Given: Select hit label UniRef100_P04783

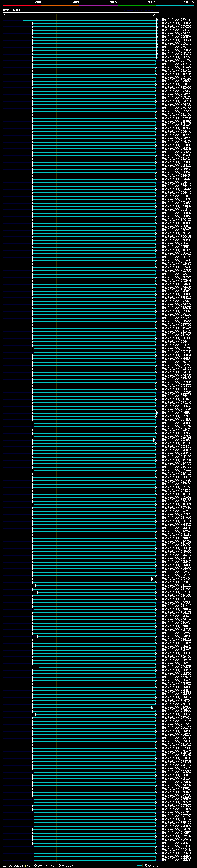Looking at the screenshot, I should 176,372.
